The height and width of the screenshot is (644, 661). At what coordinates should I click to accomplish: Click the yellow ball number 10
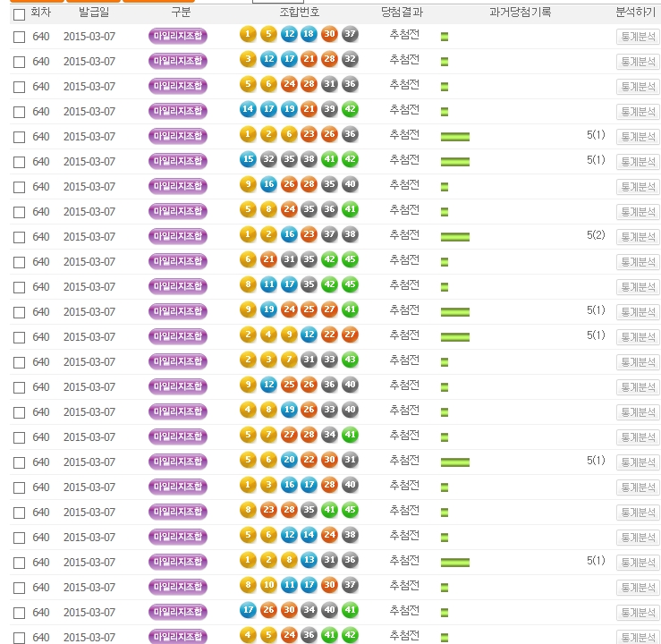click(268, 585)
